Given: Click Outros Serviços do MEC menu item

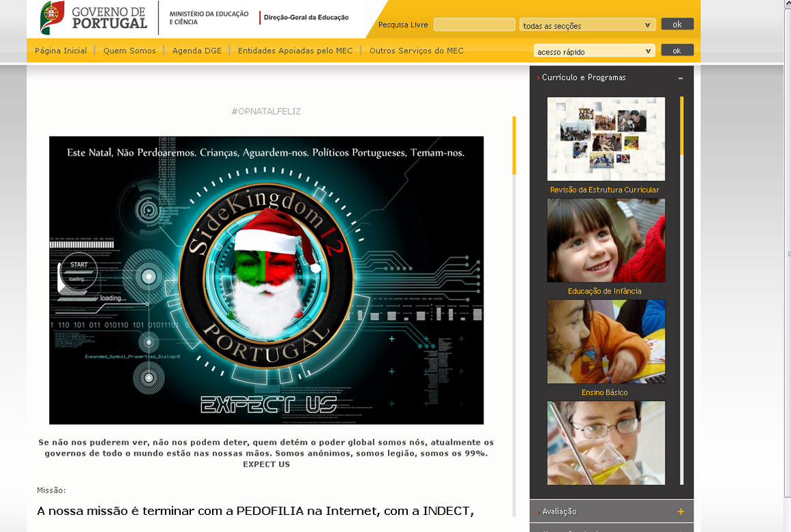Looking at the screenshot, I should point(417,50).
